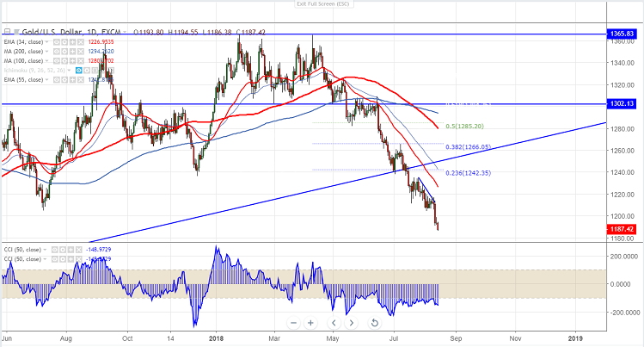The height and width of the screenshot is (347, 644).
Task: Open dropdown arrow of lower CCI (50, close)
Action: point(45,259)
